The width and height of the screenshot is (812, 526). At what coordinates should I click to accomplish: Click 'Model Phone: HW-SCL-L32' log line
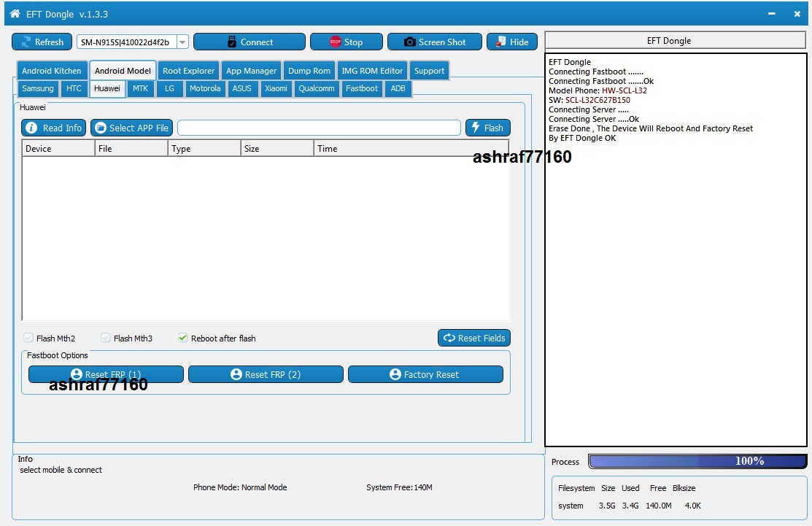(598, 90)
